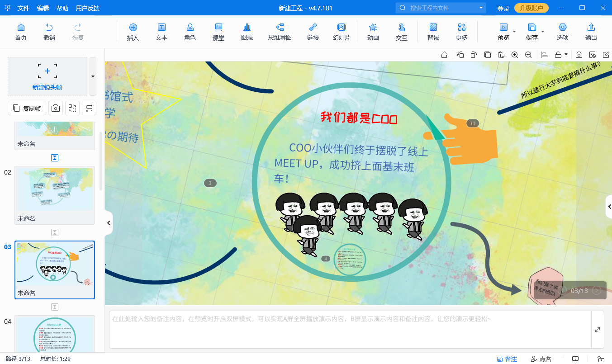Open the 编辑 menu
612x364 pixels.
tap(43, 8)
